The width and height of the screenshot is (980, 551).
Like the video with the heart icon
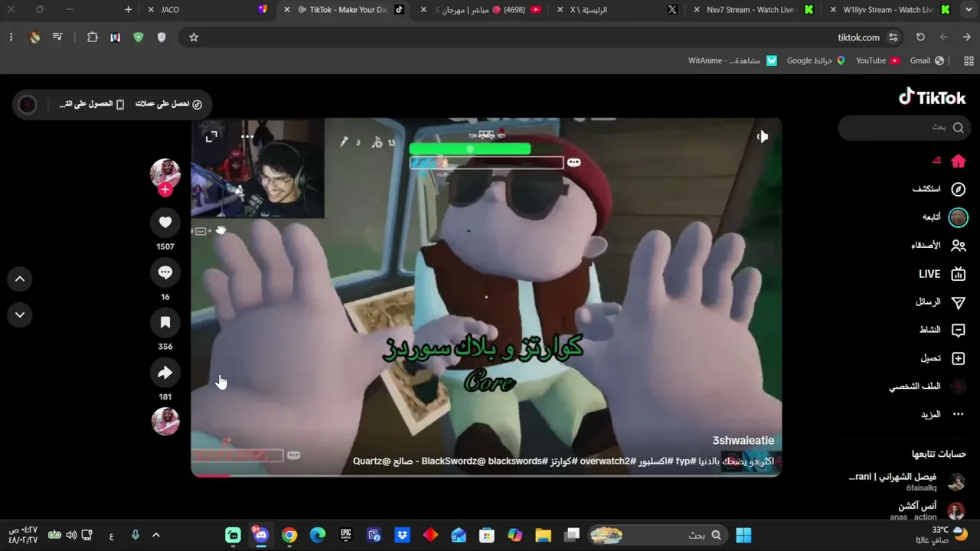[165, 223]
